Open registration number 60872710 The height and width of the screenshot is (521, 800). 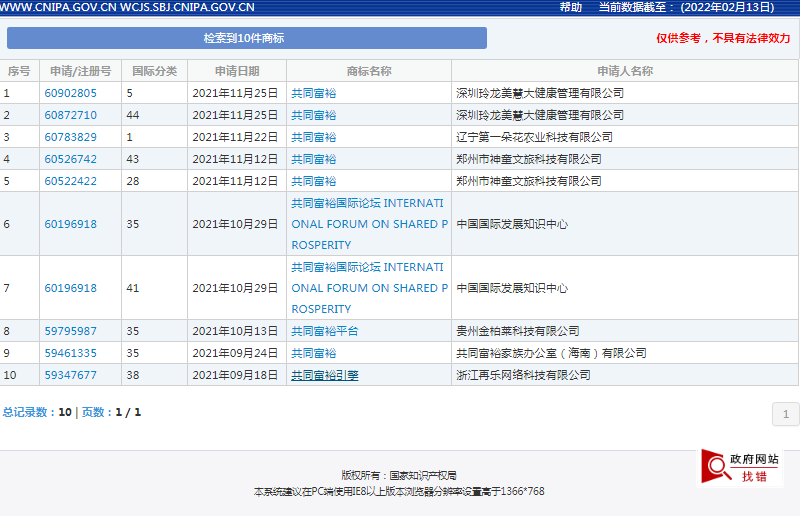coord(70,115)
